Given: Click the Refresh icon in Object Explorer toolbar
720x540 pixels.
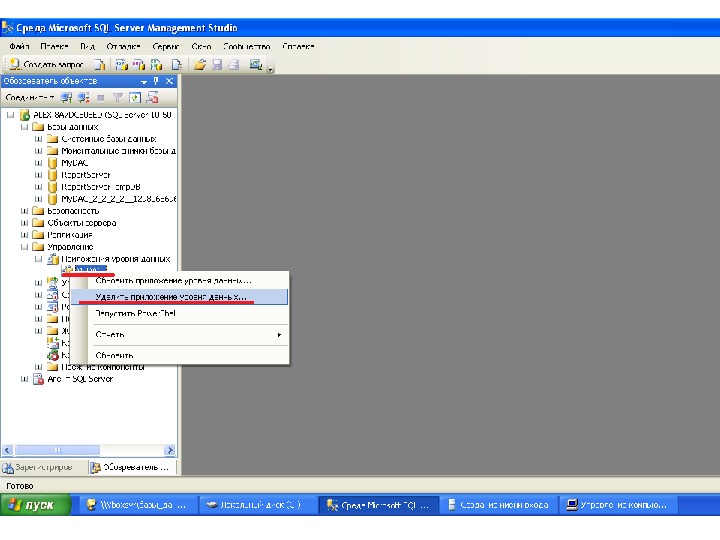Looking at the screenshot, I should pos(135,97).
